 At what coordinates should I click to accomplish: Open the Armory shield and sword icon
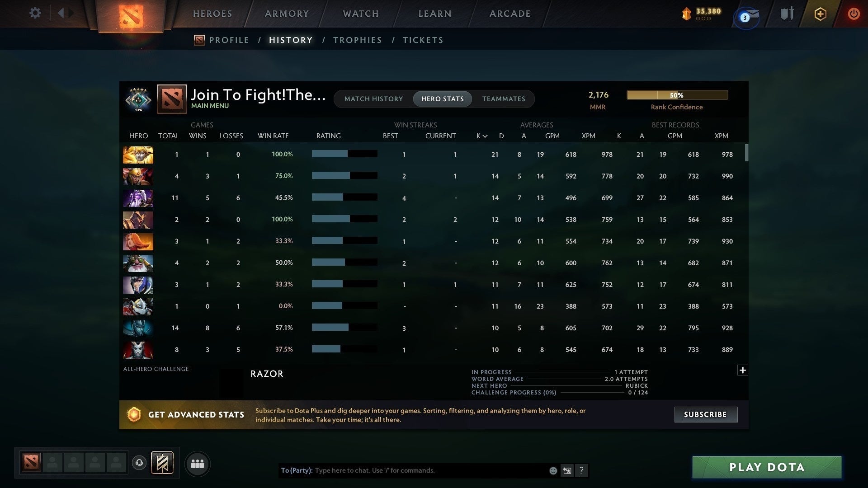coord(786,14)
